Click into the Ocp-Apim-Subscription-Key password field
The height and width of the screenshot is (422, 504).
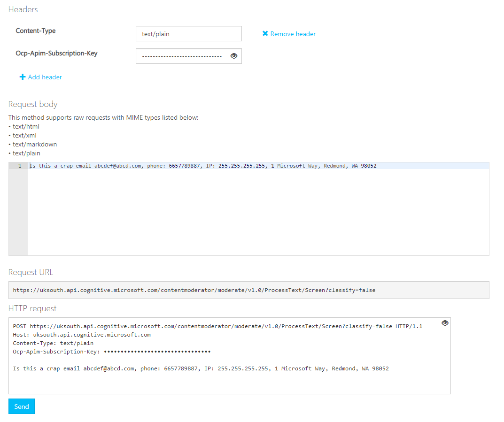point(182,56)
